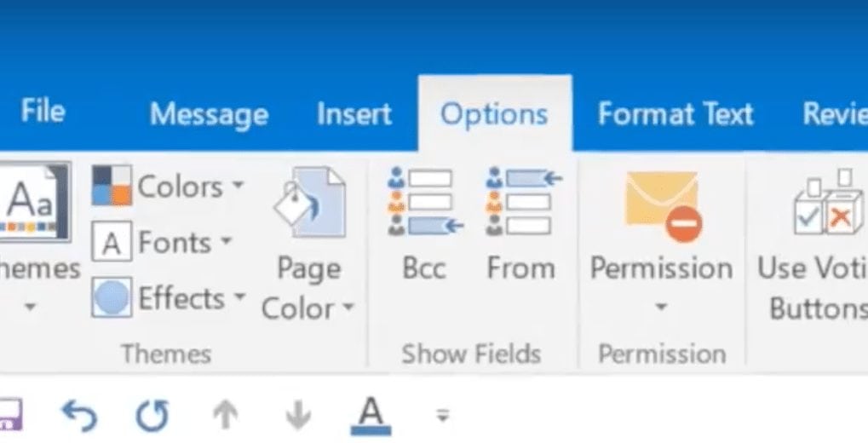Switch to the Message tab
The height and width of the screenshot is (443, 868).
tap(210, 114)
